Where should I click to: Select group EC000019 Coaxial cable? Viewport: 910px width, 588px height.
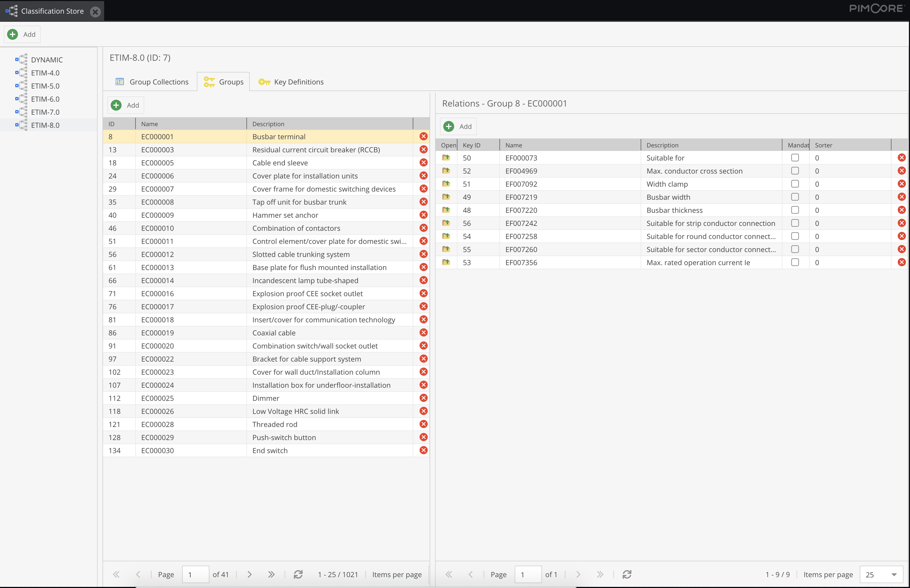point(266,333)
